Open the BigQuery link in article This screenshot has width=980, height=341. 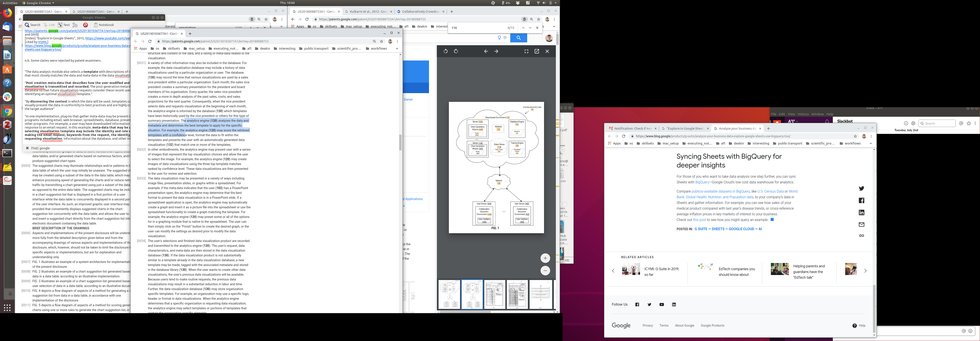pyautogui.click(x=702, y=182)
